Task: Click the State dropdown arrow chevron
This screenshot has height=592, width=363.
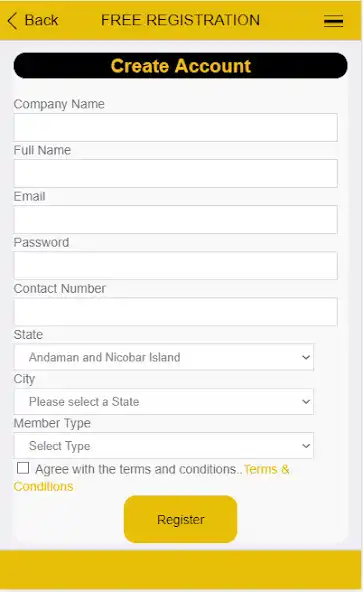Action: point(306,357)
